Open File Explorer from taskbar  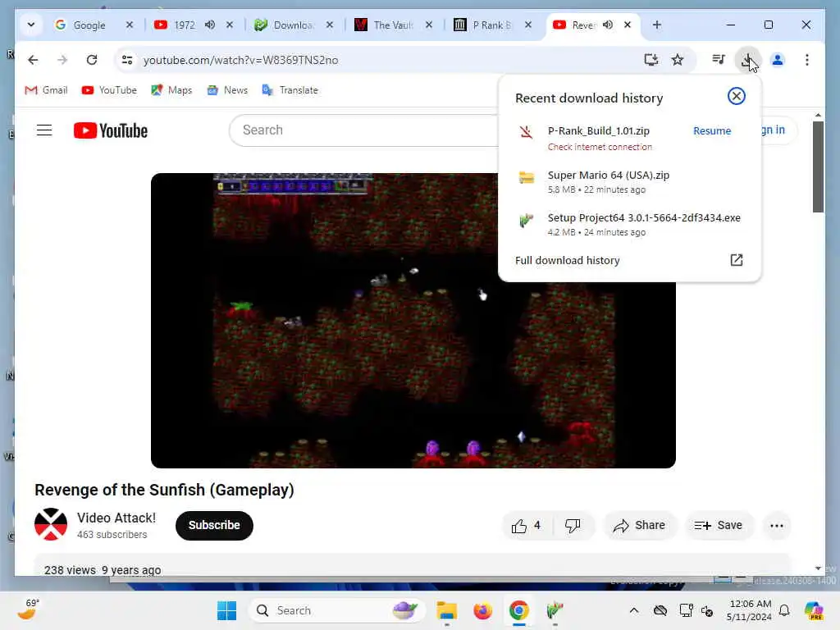point(446,610)
